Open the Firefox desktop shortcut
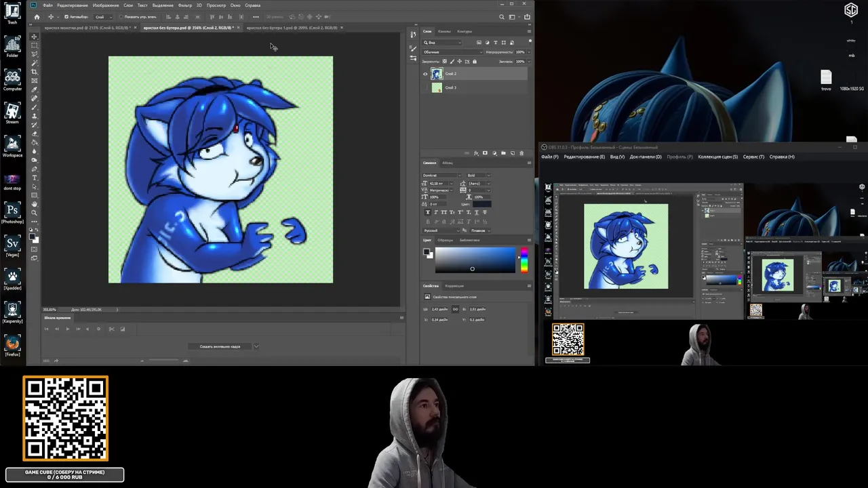The image size is (868, 488). pyautogui.click(x=12, y=346)
